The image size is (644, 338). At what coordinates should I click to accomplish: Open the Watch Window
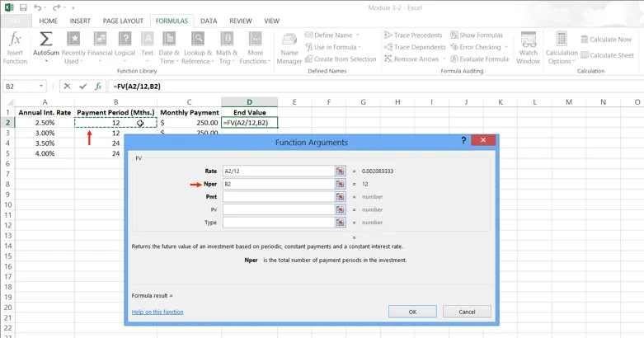(528, 48)
